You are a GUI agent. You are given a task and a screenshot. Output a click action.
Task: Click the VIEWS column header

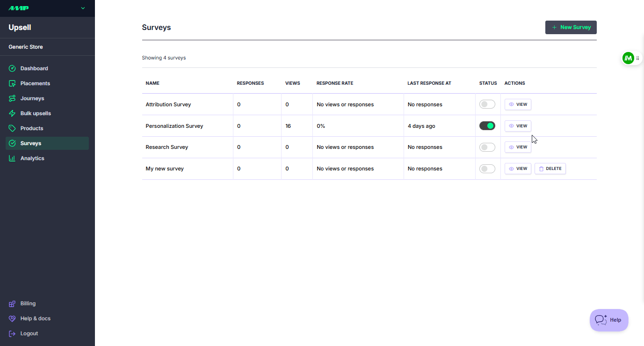[293, 83]
